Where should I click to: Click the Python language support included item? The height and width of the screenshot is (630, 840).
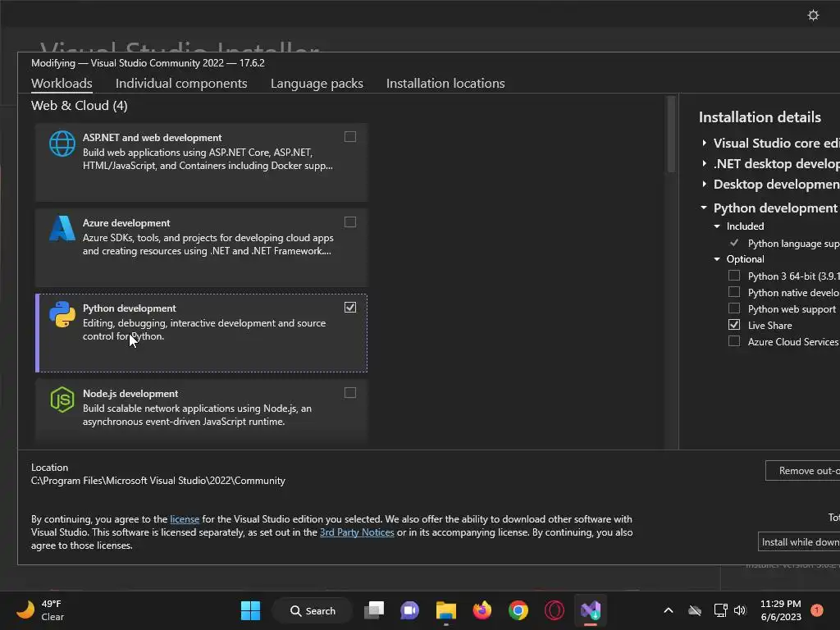(793, 243)
